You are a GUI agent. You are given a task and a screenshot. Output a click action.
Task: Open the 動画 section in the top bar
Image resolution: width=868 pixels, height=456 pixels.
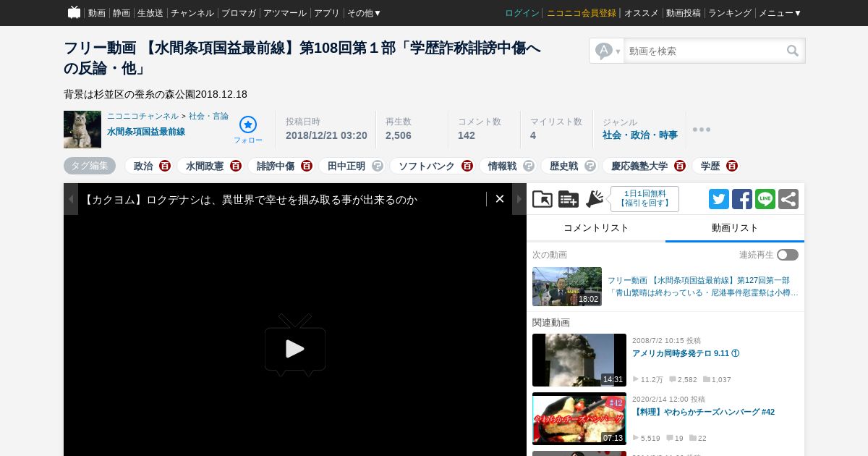coord(97,13)
